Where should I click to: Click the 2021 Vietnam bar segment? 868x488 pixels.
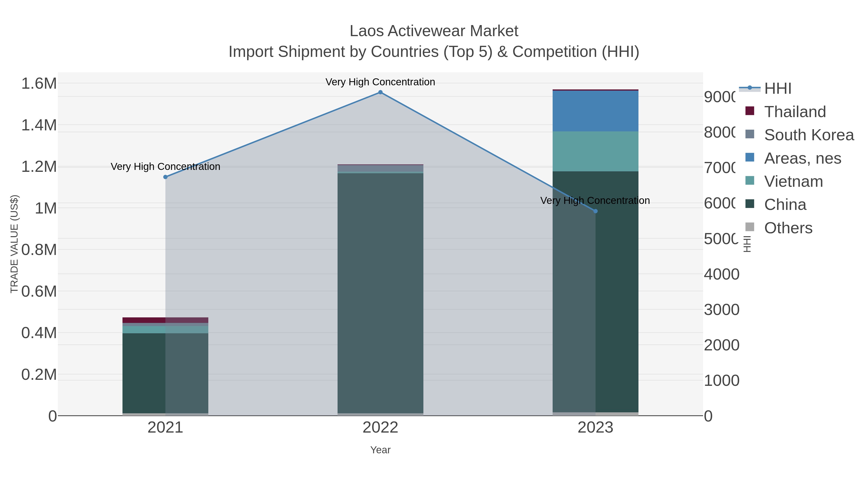[165, 330]
